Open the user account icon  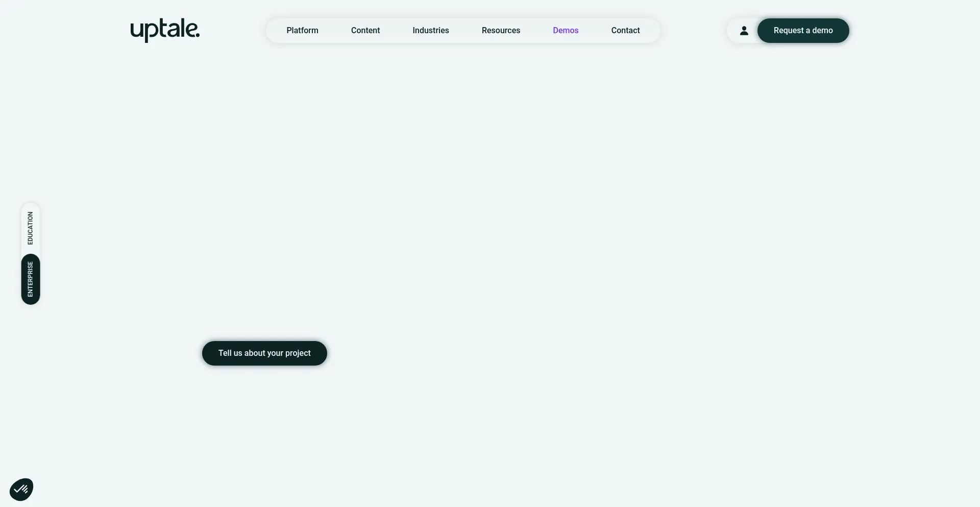pos(744,31)
